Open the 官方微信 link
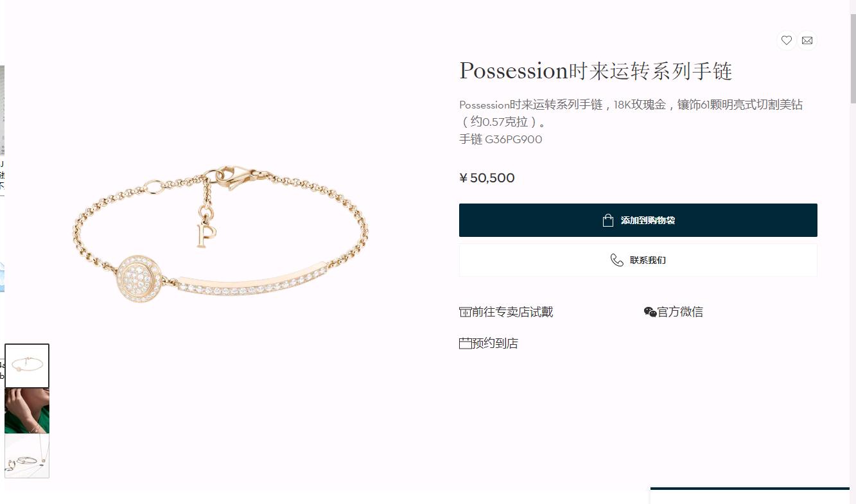Screen dimensions: 856x504 [x=680, y=312]
